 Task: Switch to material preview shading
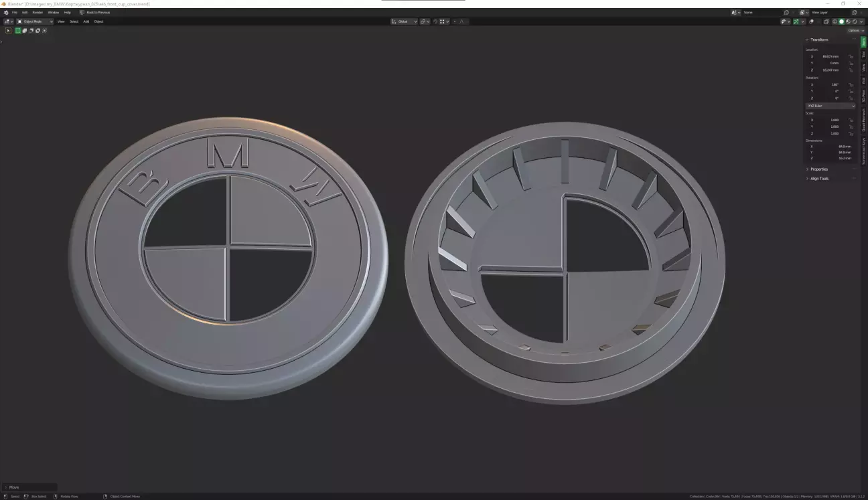click(848, 21)
